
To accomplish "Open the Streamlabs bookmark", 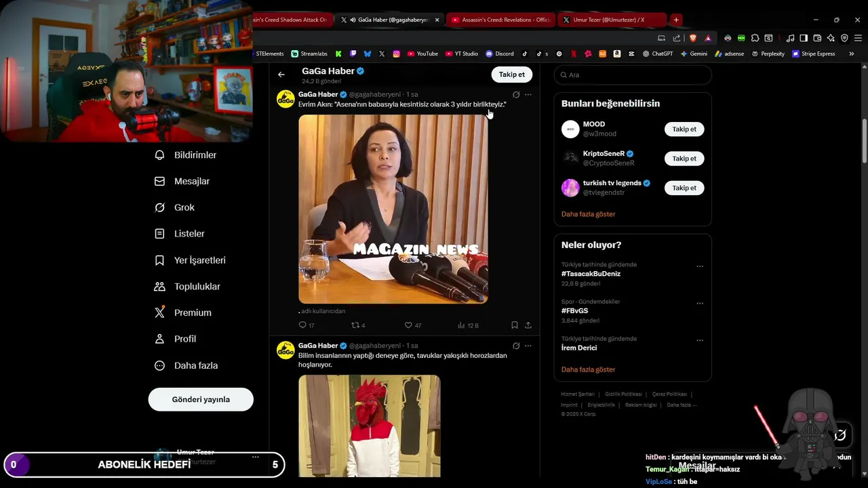I will (x=309, y=54).
